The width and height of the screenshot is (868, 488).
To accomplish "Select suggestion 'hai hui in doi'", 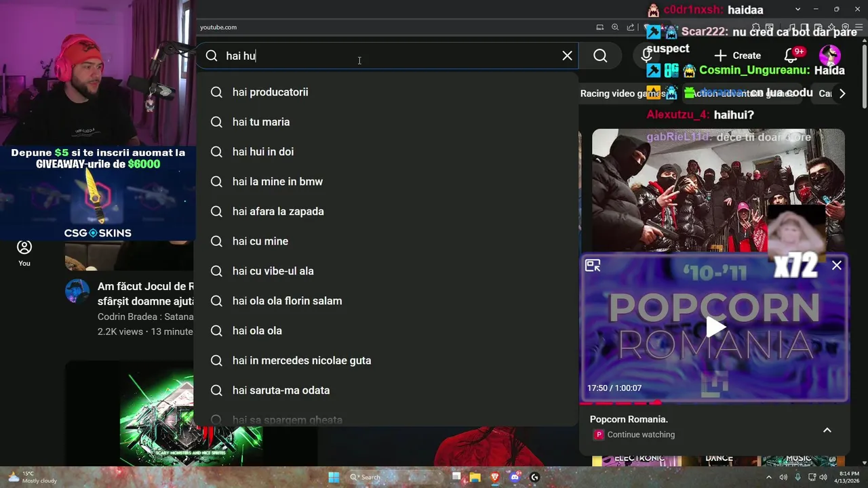I will 387,152.
